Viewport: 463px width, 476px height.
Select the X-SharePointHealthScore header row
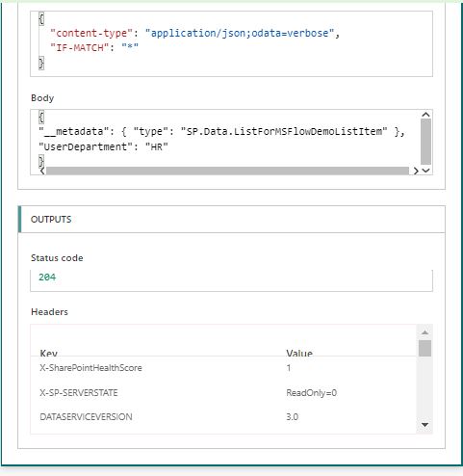[x=223, y=368]
